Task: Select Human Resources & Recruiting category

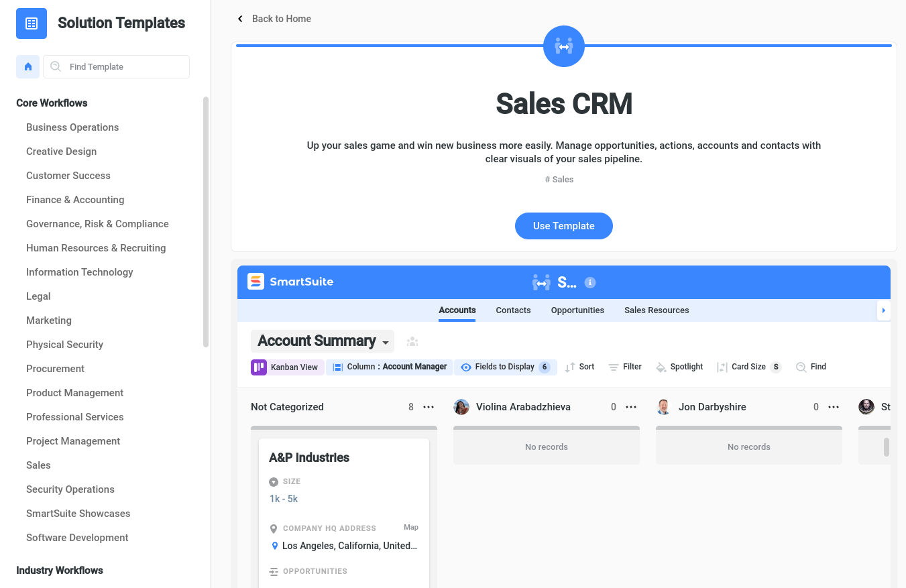Action: [x=96, y=248]
